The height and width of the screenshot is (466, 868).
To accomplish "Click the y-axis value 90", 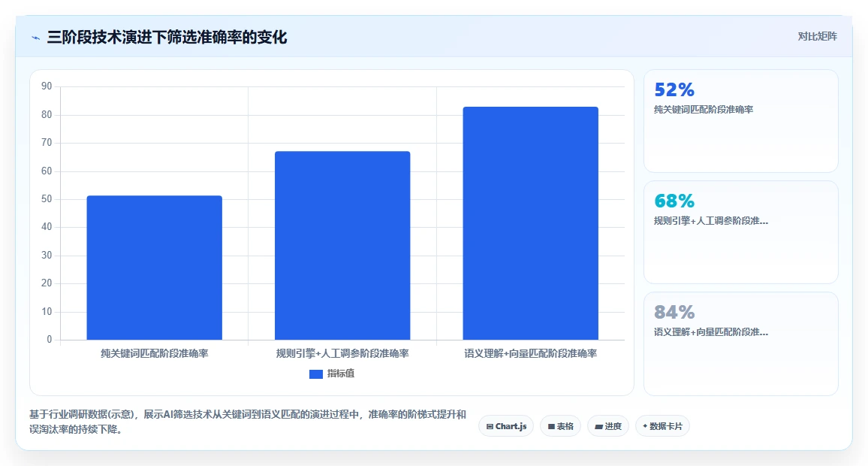I will (47, 86).
